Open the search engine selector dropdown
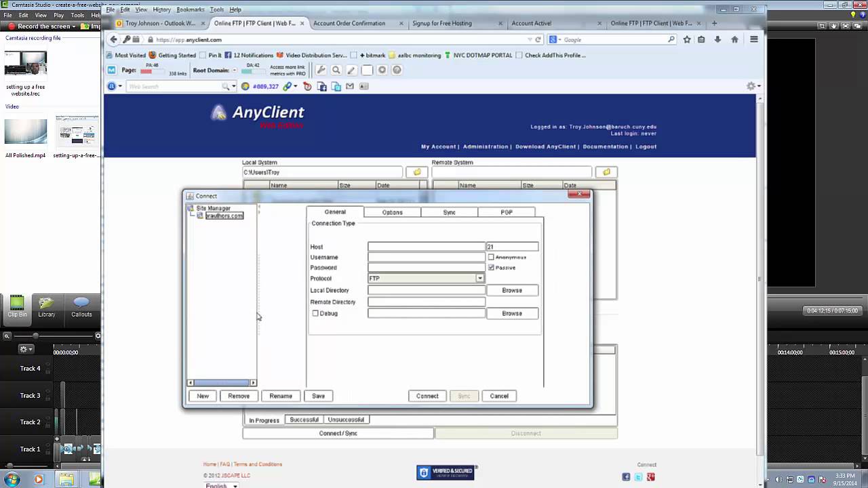Screen dimensions: 868x488 point(555,39)
